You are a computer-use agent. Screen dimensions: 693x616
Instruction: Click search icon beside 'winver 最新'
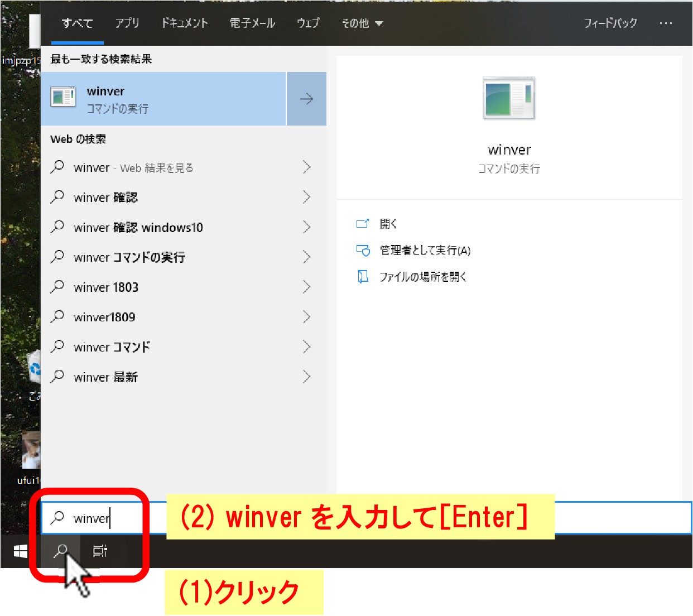pyautogui.click(x=57, y=377)
